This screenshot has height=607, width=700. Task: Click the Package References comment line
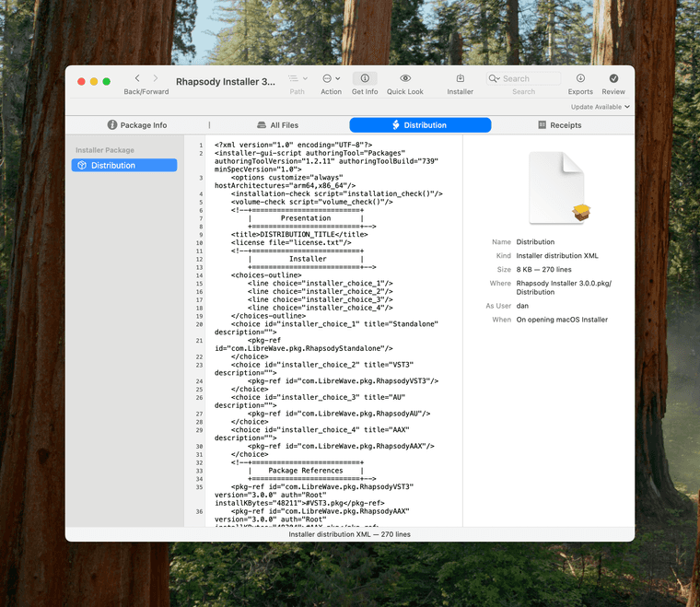tap(306, 471)
